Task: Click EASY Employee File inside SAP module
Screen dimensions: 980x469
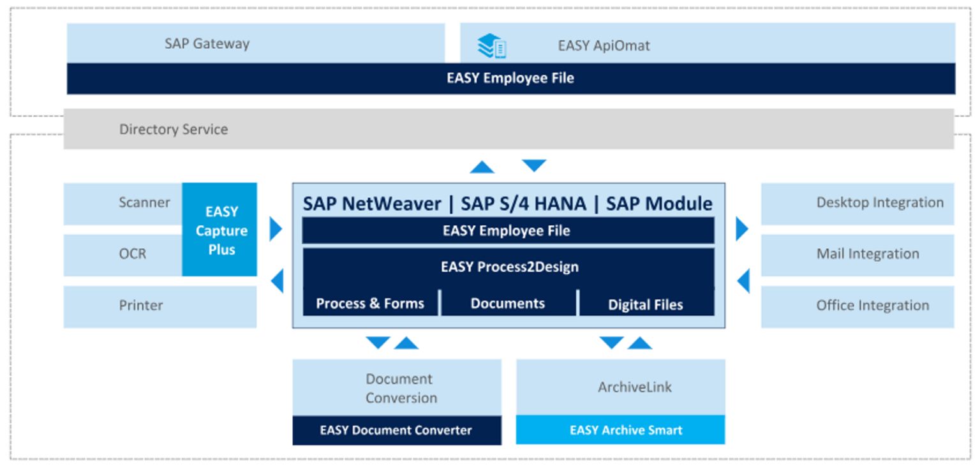Action: click(x=508, y=230)
